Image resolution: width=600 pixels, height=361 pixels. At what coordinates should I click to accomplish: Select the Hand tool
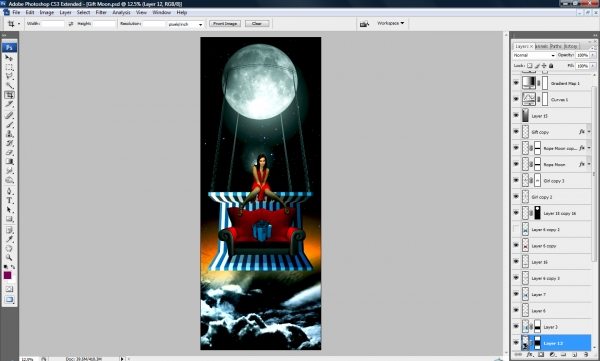click(9, 248)
